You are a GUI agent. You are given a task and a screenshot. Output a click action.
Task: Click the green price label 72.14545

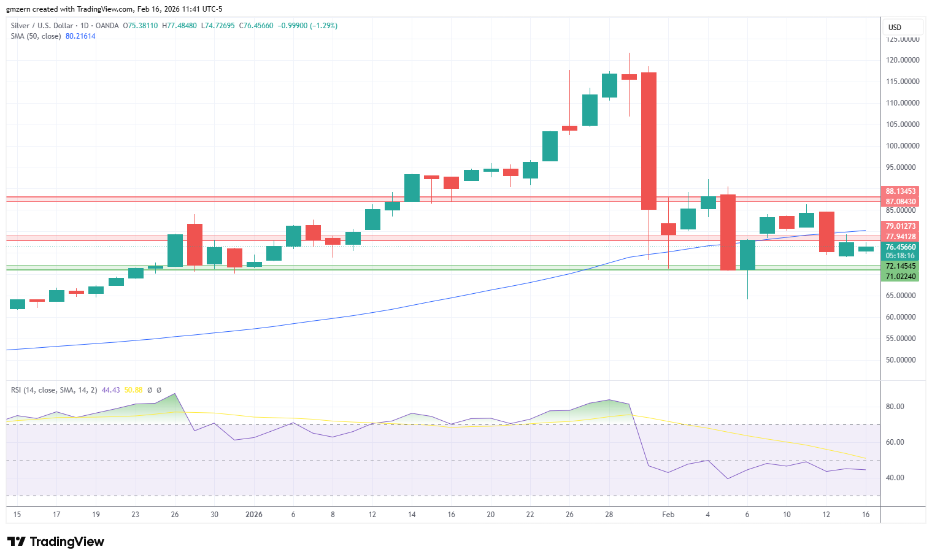click(x=901, y=266)
